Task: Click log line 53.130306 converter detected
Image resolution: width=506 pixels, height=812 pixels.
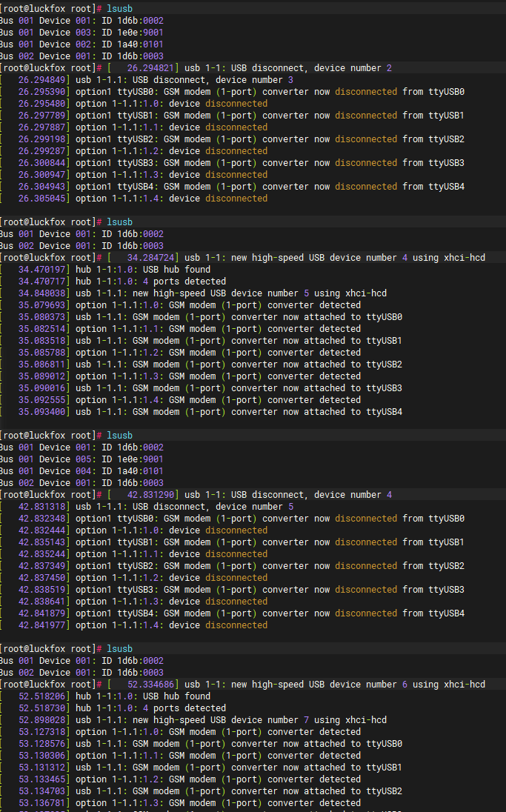Action: (181, 756)
